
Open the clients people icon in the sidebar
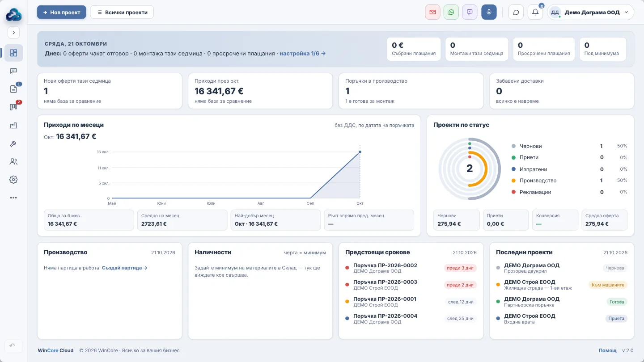[13, 162]
